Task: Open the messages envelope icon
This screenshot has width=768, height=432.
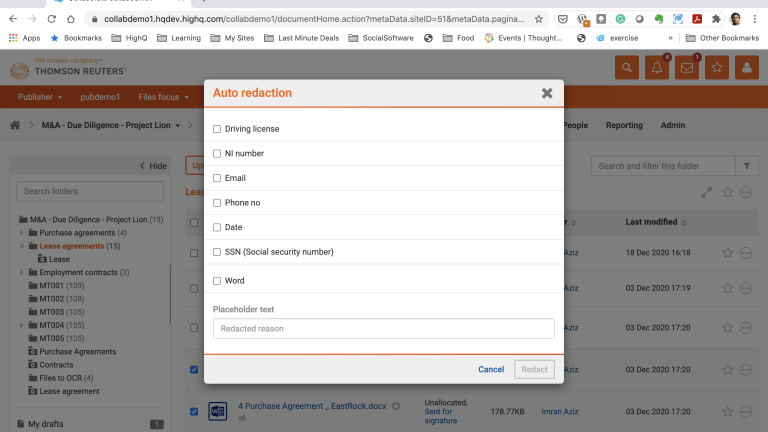Action: point(686,68)
